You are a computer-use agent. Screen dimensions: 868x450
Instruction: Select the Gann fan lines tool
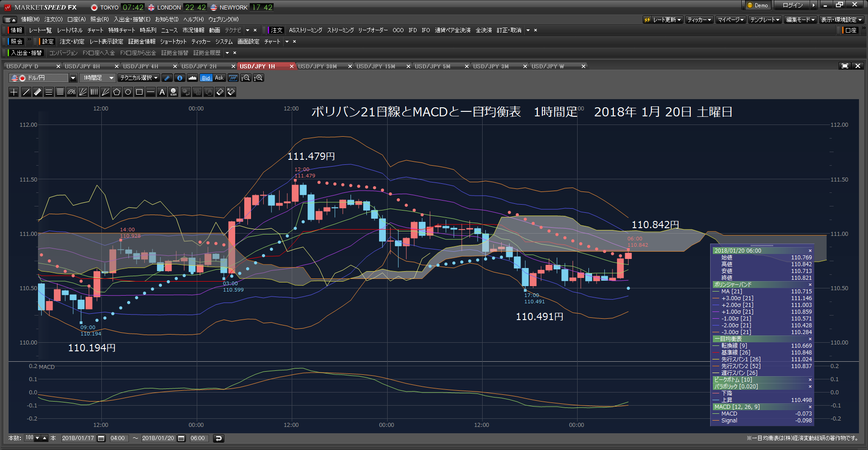click(x=105, y=92)
